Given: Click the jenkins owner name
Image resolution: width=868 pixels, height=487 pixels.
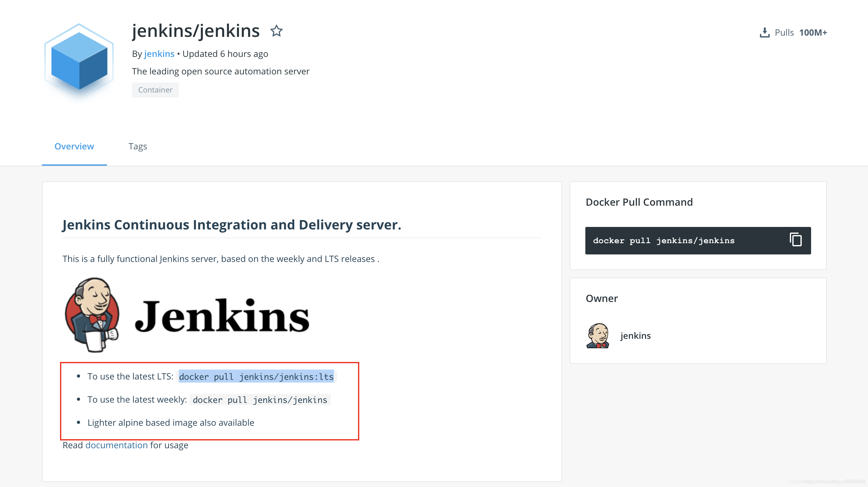Looking at the screenshot, I should pos(635,336).
